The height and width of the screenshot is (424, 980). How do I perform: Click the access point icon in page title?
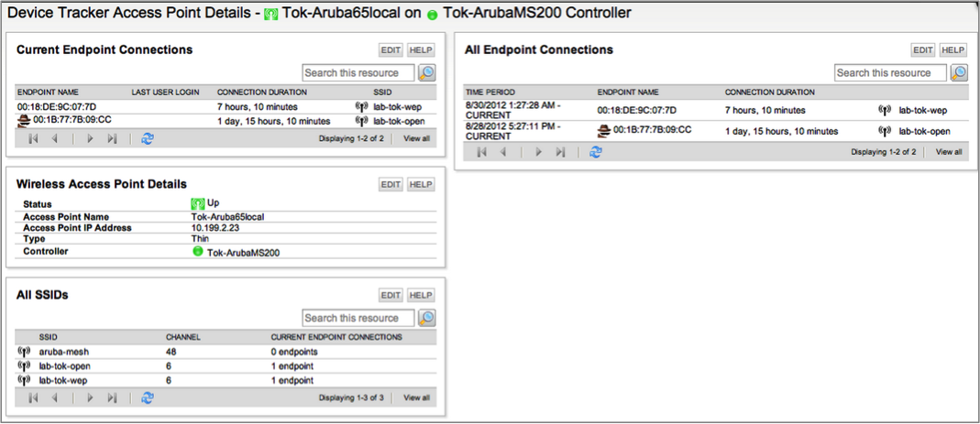pyautogui.click(x=270, y=14)
